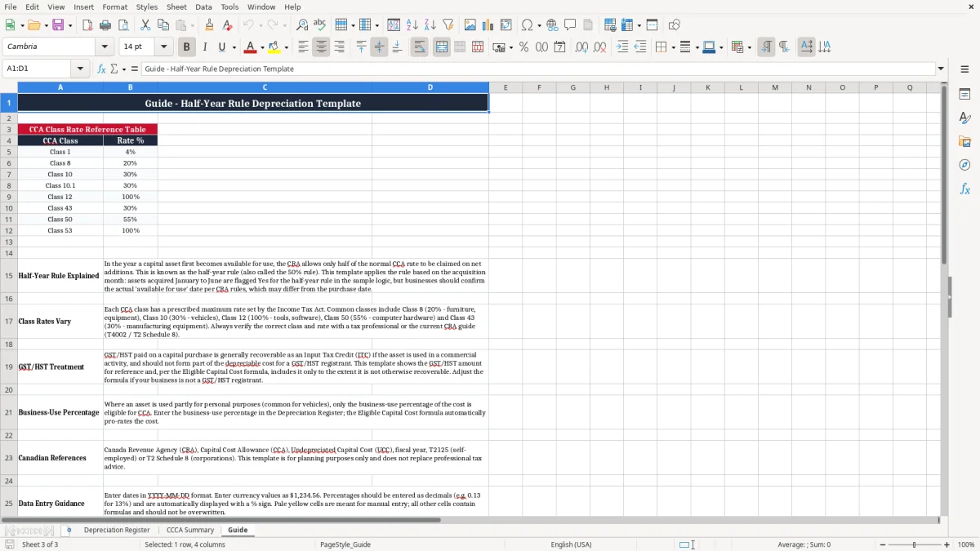Image resolution: width=980 pixels, height=551 pixels.
Task: Click inside the formula input line
Action: 538,69
